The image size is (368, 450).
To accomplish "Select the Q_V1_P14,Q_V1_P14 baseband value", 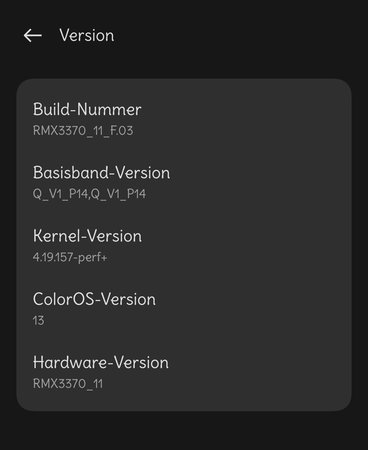I will pyautogui.click(x=89, y=194).
